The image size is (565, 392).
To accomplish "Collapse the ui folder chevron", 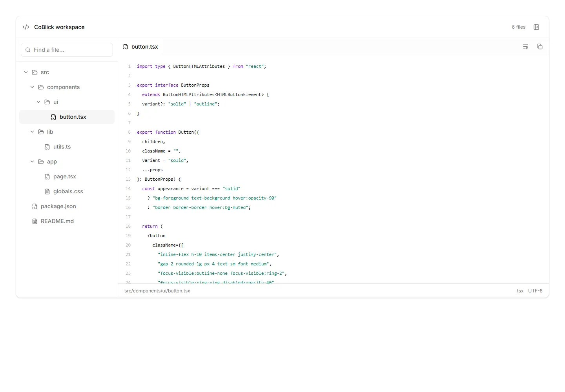I will pos(38,102).
